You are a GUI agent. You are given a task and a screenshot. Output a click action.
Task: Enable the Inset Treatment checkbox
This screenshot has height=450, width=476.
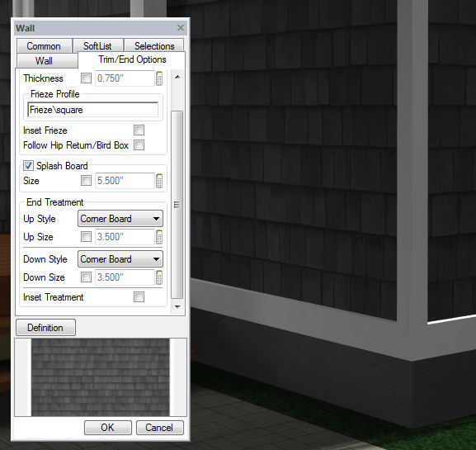[139, 297]
